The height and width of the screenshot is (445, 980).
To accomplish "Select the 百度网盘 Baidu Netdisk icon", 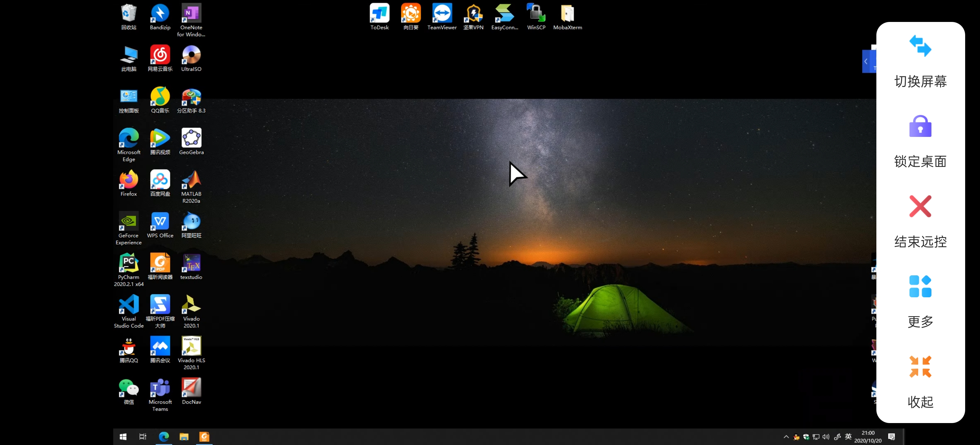I will click(160, 184).
